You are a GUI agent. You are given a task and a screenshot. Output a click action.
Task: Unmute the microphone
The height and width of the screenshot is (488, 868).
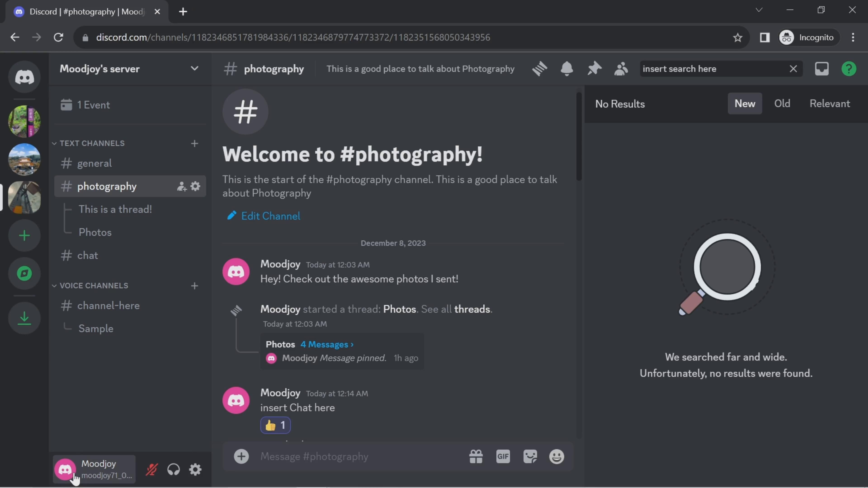click(x=152, y=469)
